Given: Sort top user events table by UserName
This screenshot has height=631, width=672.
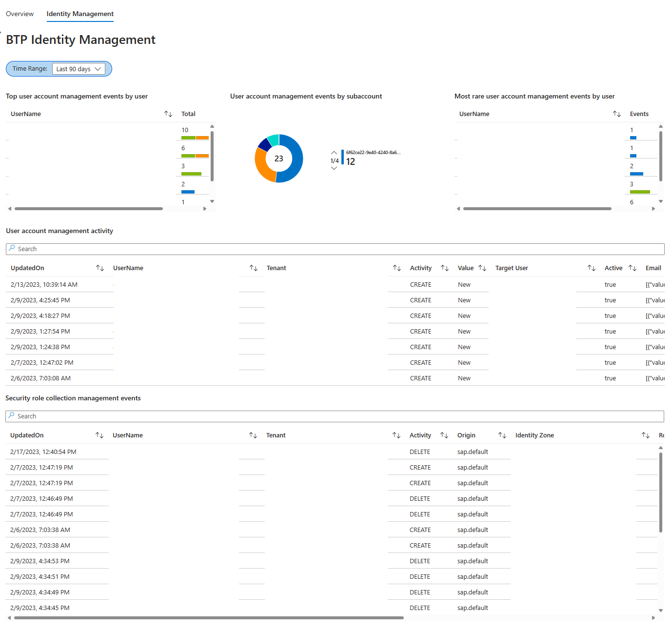Looking at the screenshot, I should [x=168, y=114].
